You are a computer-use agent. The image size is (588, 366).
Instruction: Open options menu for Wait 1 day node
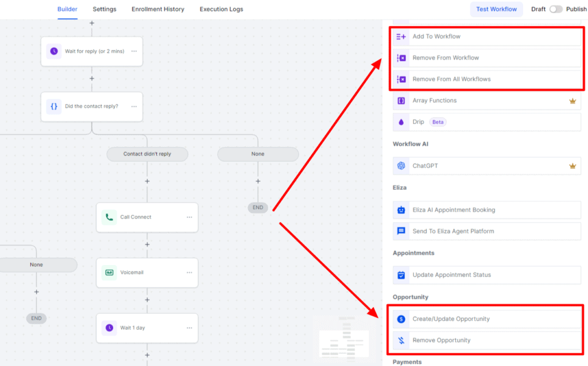[x=189, y=328]
